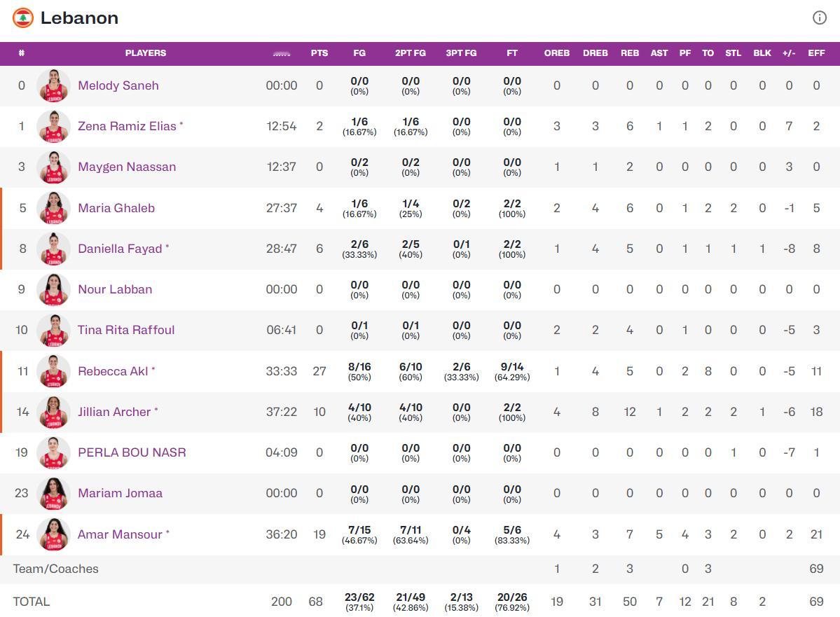Image resolution: width=840 pixels, height=617 pixels.
Task: Click the DREB column header
Action: click(595, 53)
